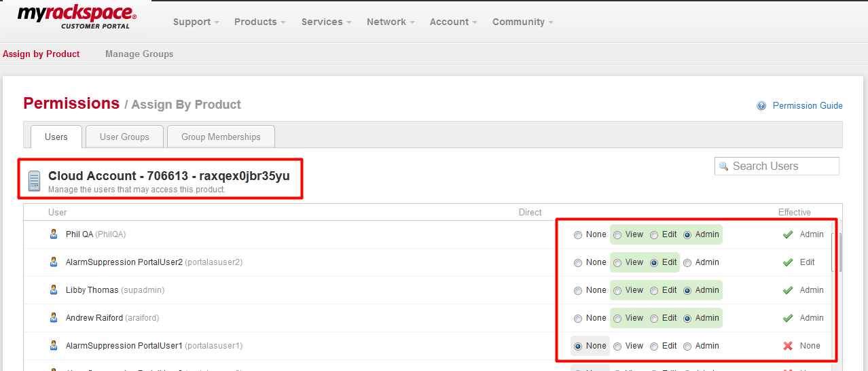Image resolution: width=868 pixels, height=371 pixels.
Task: Click the Effective column header
Action: (x=795, y=213)
